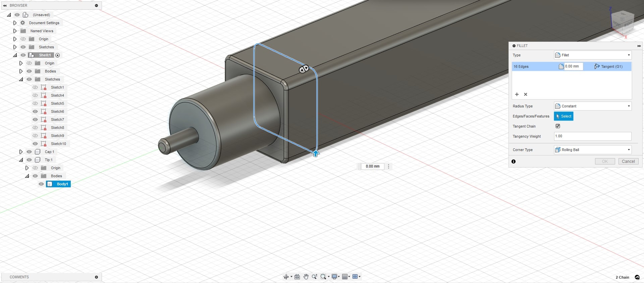Click the ViewCube orientation cube
Image resolution: width=644 pixels, height=283 pixels.
coord(623,22)
